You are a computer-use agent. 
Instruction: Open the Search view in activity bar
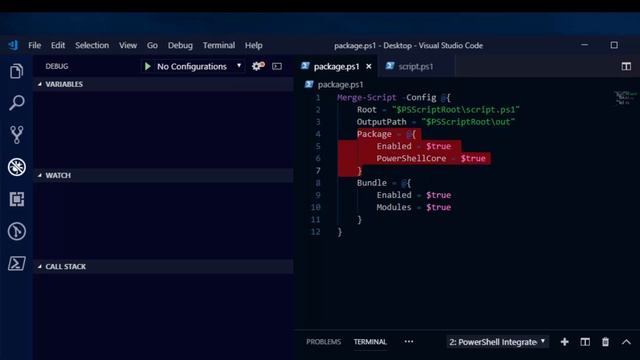click(x=16, y=102)
